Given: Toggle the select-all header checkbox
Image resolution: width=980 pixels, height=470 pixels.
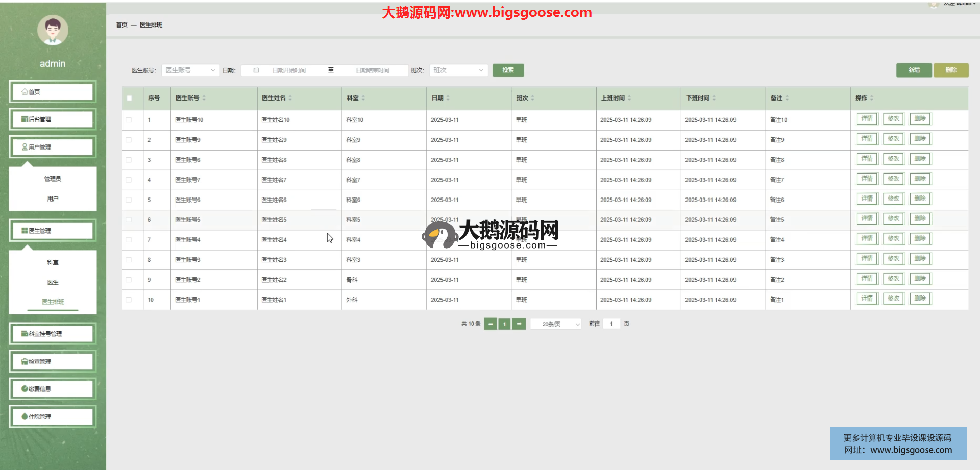Looking at the screenshot, I should click(129, 98).
